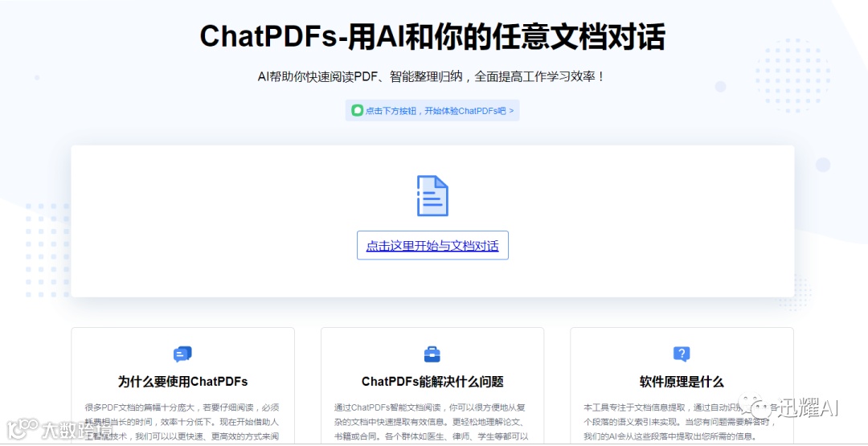This screenshot has width=868, height=446.
Task: Click chat bubble icon above 为什么要使用ChatPDFs
Action: pos(182,354)
